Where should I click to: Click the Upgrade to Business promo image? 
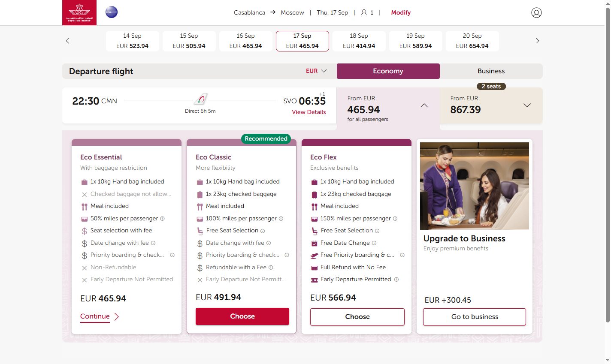tap(475, 186)
